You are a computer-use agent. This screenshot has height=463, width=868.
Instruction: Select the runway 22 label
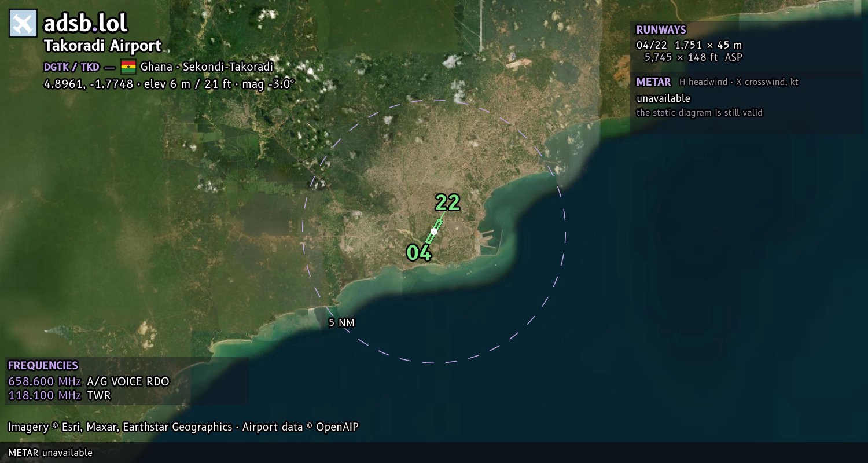(447, 203)
